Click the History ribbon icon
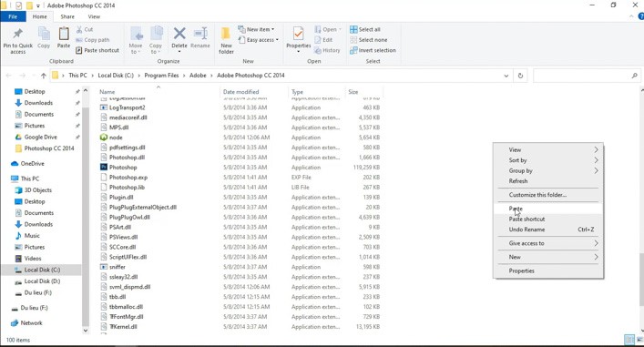The image size is (644, 347). [x=327, y=50]
